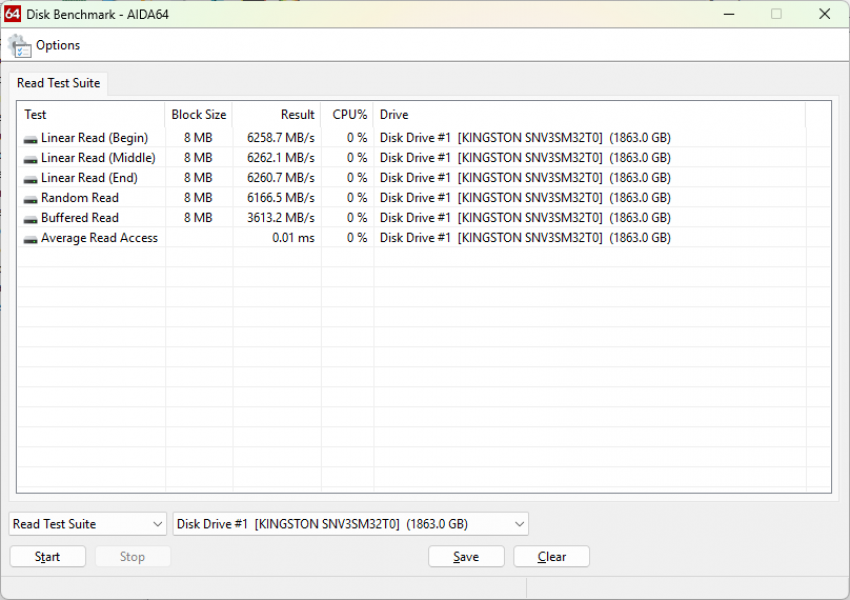
Task: Open the Options menu
Action: [x=58, y=46]
